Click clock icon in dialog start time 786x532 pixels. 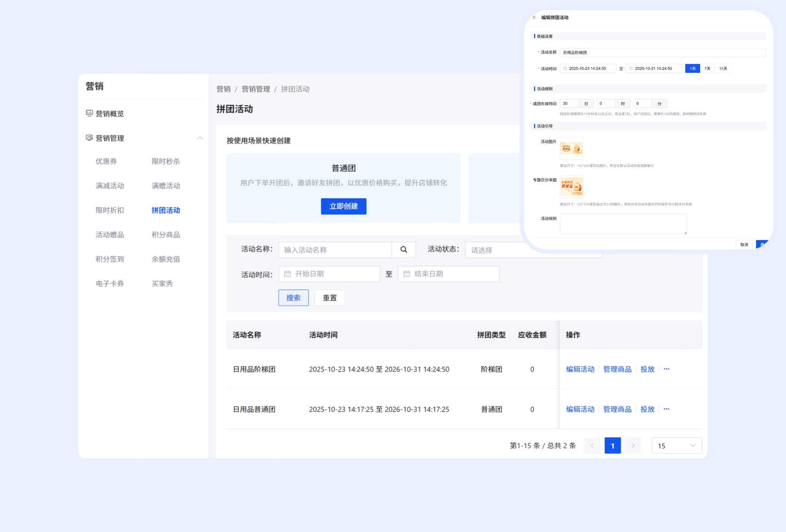pyautogui.click(x=565, y=69)
